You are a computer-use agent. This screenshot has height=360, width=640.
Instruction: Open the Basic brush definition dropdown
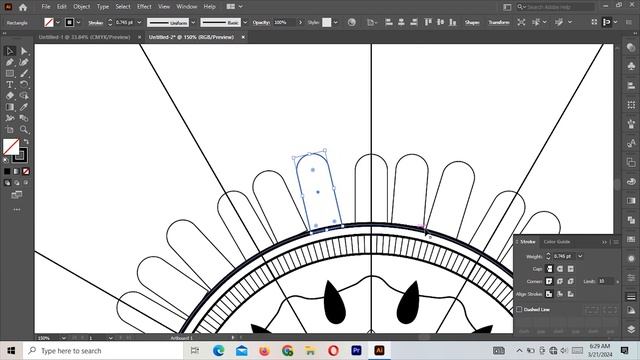point(245,22)
